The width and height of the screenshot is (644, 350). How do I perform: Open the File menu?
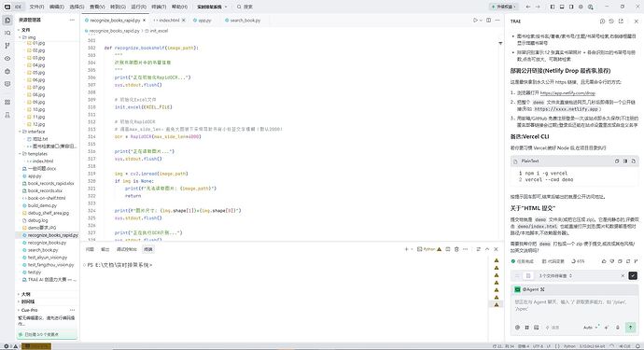(36, 7)
